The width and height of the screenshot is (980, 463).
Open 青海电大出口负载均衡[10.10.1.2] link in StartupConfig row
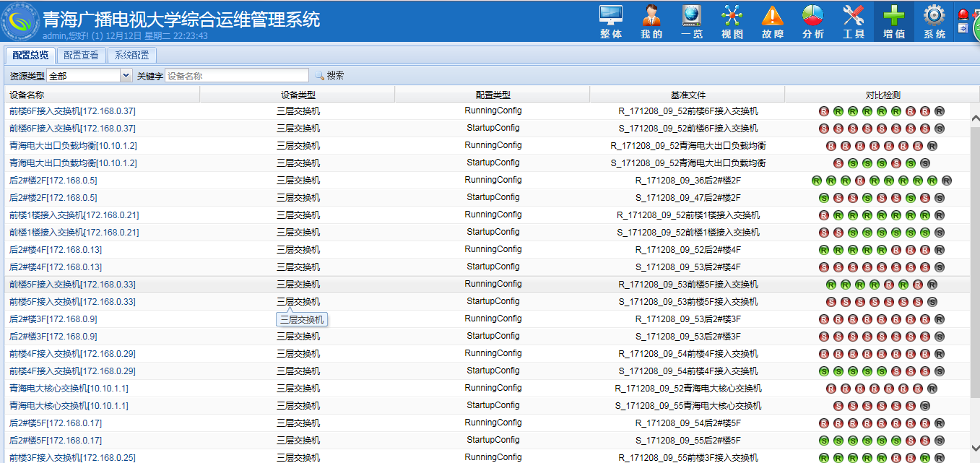click(x=73, y=163)
